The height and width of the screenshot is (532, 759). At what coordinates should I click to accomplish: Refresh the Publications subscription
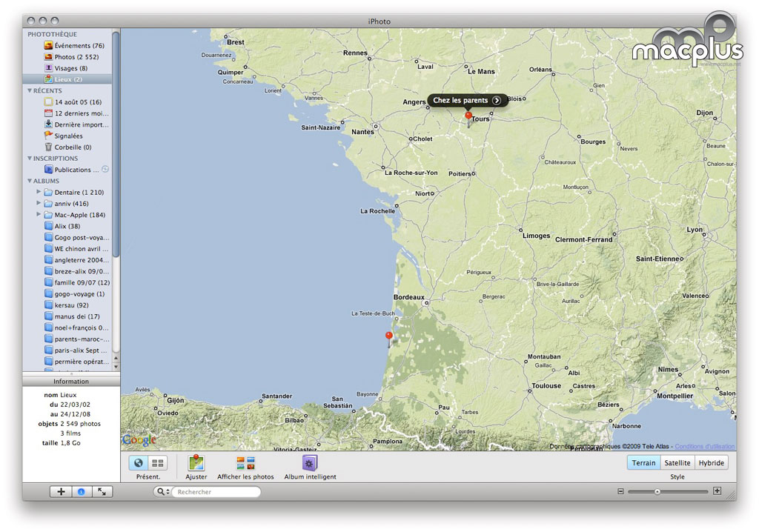(105, 170)
